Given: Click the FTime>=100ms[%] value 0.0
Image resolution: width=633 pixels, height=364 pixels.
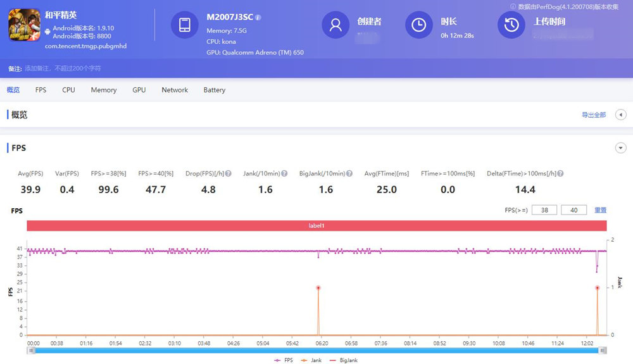Looking at the screenshot, I should coord(448,189).
